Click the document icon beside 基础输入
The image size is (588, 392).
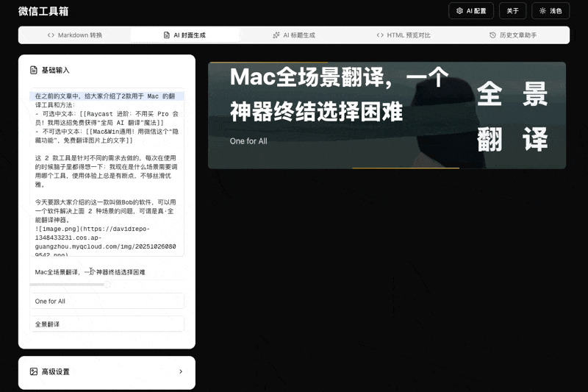(x=33, y=70)
